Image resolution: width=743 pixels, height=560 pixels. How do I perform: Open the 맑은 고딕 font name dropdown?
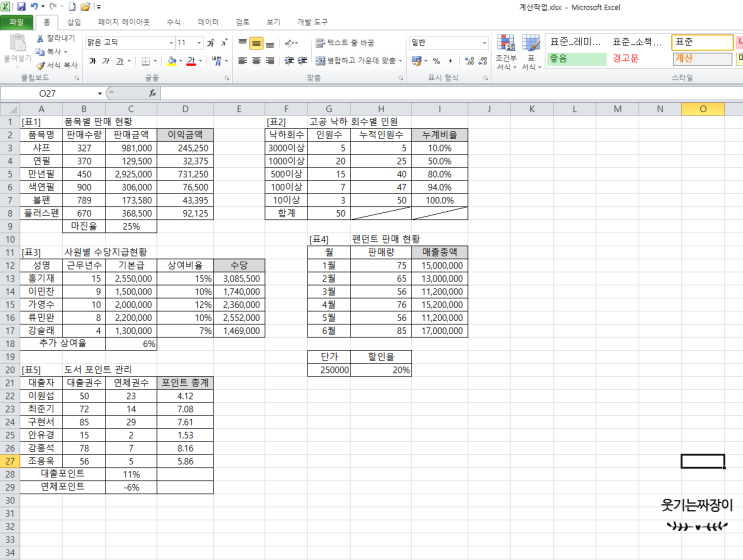tap(171, 43)
